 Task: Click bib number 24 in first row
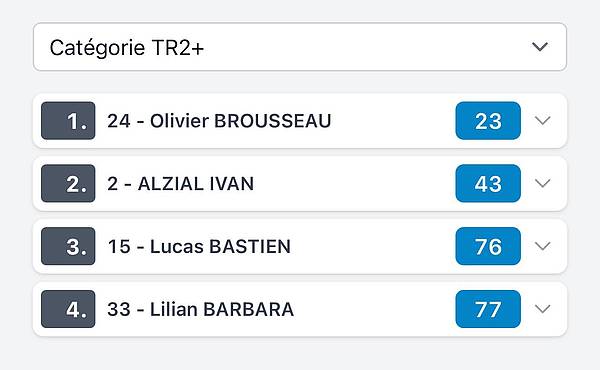coord(119,121)
